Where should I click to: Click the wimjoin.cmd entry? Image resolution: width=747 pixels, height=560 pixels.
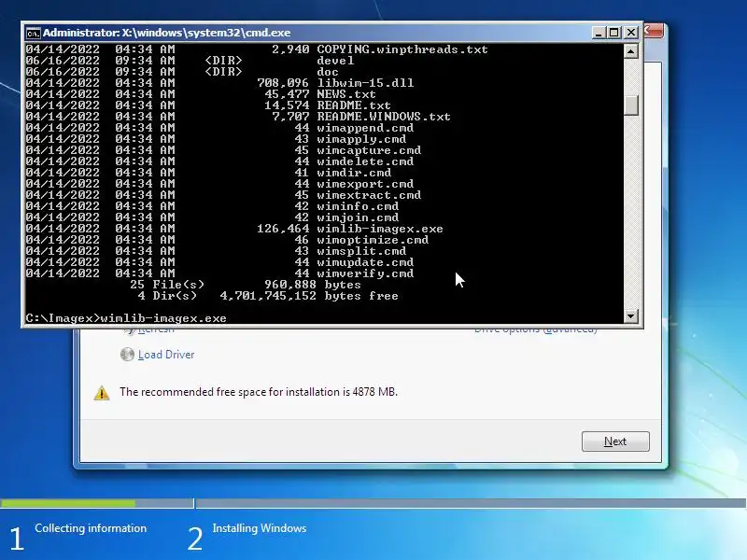click(358, 217)
